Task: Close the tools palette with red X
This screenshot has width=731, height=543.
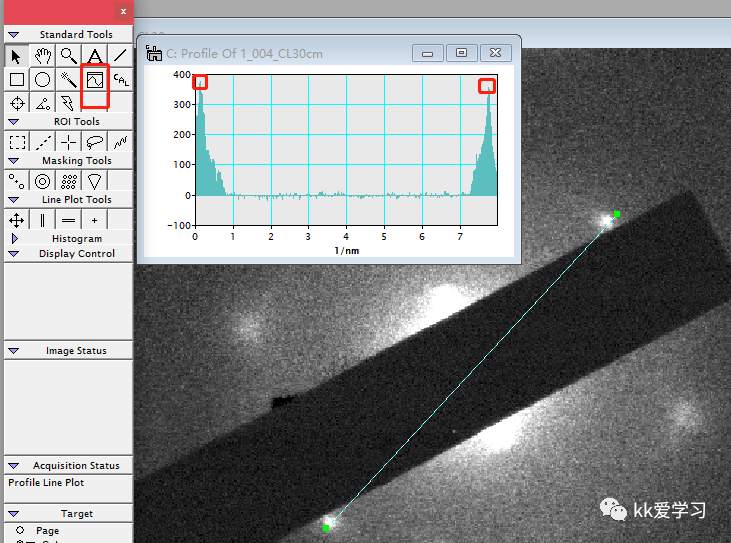Action: pos(122,11)
